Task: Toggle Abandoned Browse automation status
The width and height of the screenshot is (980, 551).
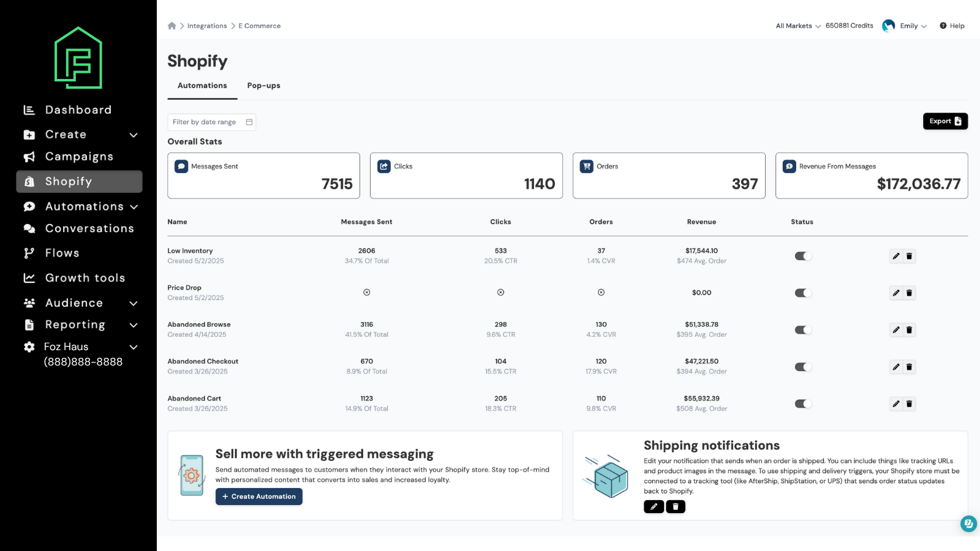Action: click(803, 330)
